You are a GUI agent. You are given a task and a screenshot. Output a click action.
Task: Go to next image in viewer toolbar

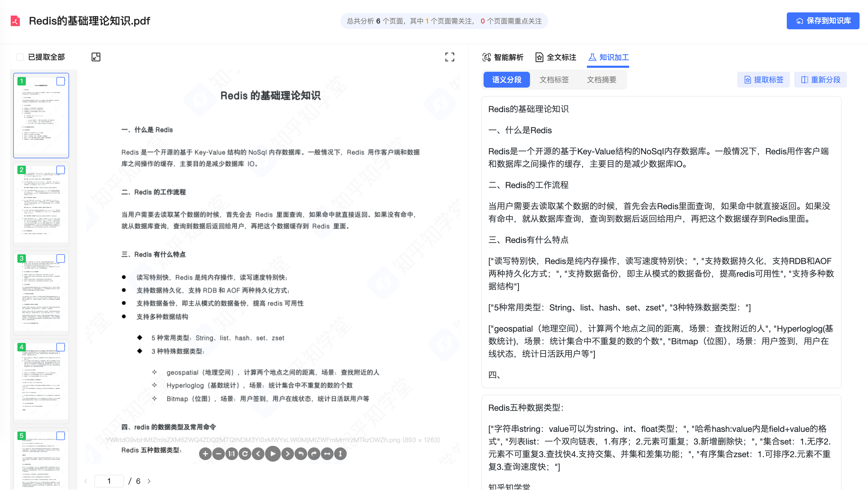click(x=287, y=454)
